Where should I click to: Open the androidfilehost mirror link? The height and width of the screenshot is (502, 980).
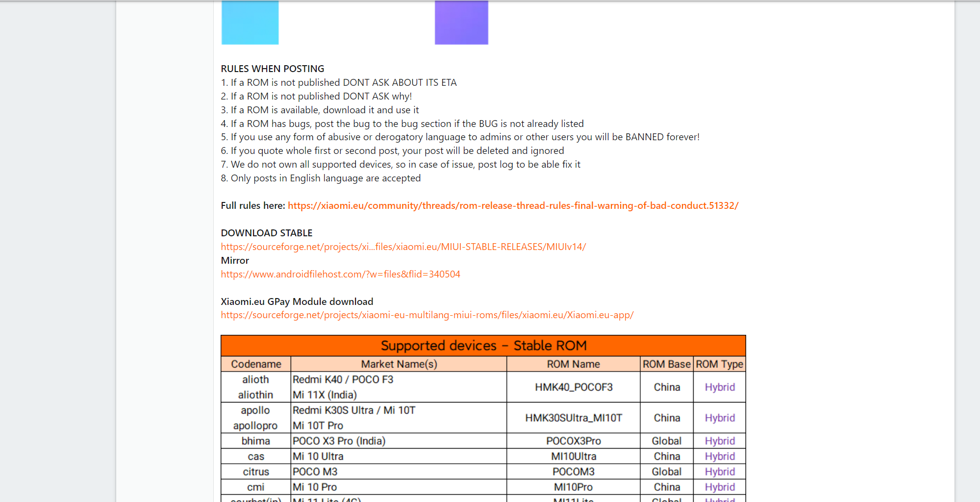click(341, 274)
